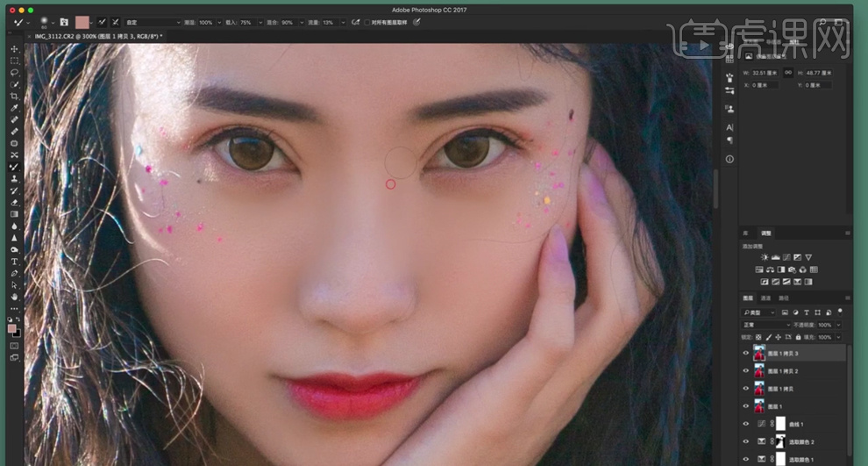
Task: Select the Move tool
Action: pyautogui.click(x=14, y=49)
